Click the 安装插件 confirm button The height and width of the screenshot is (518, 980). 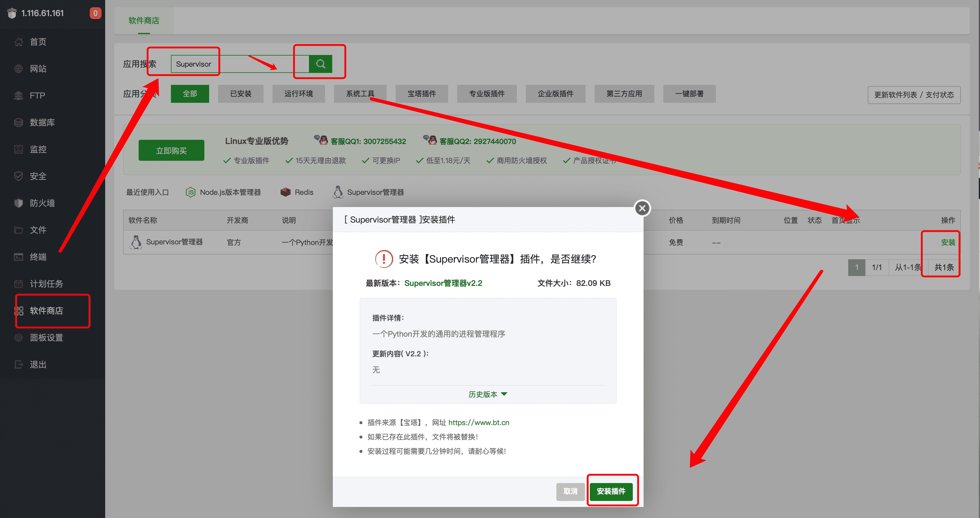611,491
